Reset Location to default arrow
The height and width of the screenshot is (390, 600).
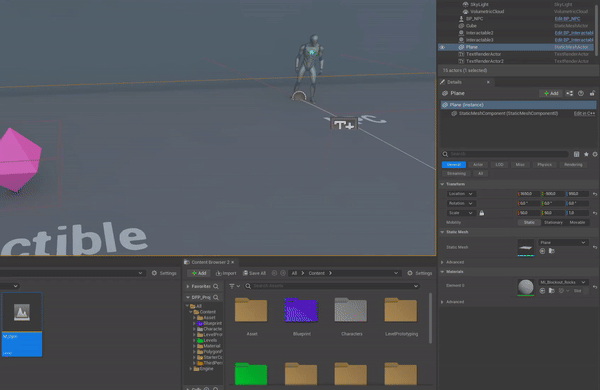(x=595, y=194)
